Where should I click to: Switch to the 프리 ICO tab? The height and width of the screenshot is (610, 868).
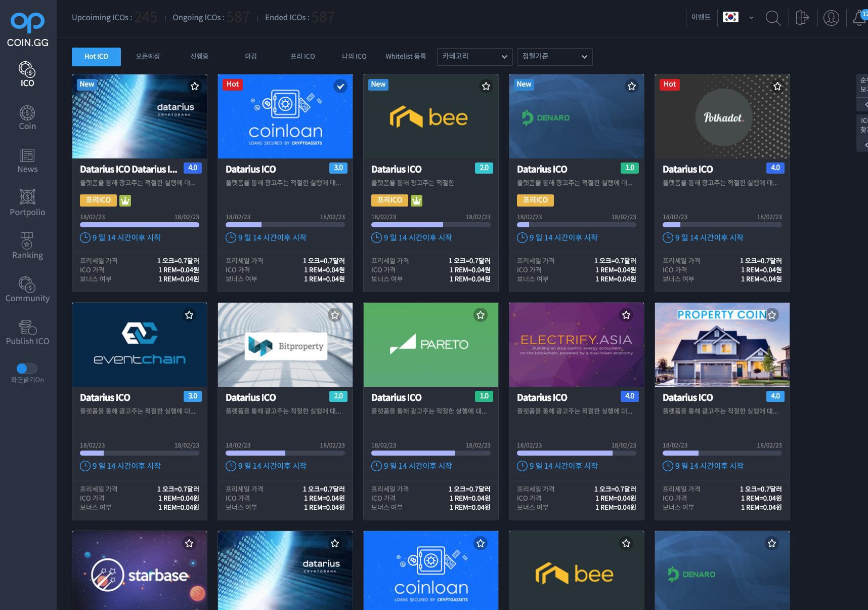click(x=302, y=56)
